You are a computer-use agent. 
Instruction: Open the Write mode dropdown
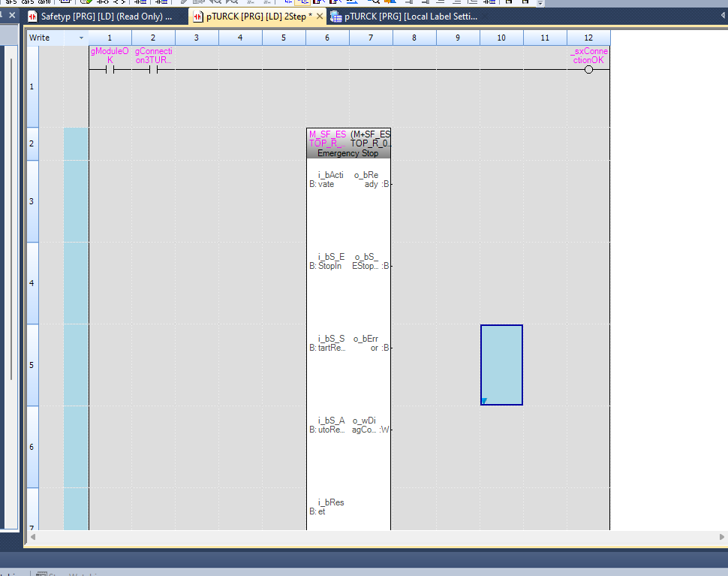tap(81, 38)
